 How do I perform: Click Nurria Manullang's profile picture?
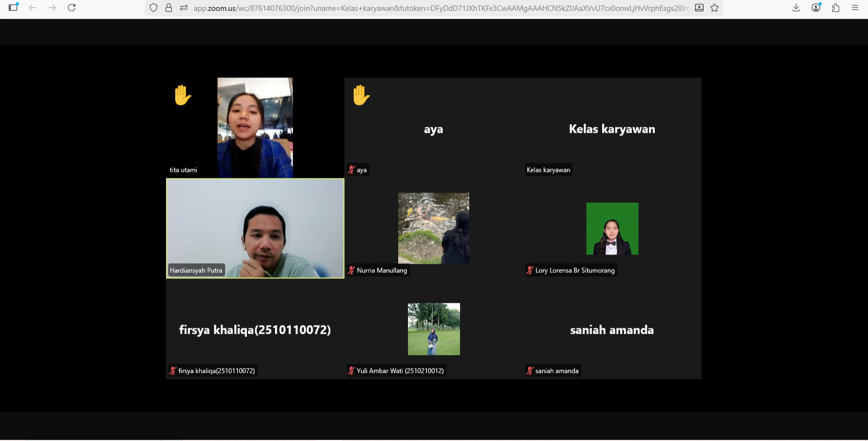point(433,228)
